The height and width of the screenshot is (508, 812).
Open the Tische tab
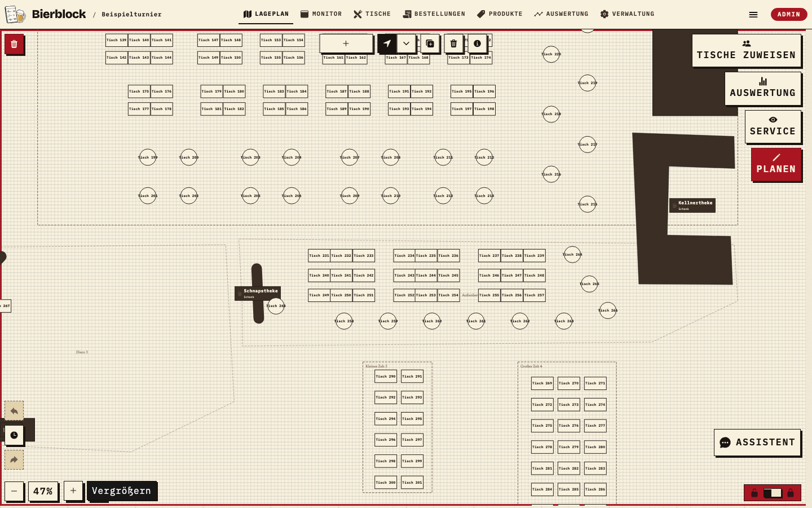pos(372,14)
